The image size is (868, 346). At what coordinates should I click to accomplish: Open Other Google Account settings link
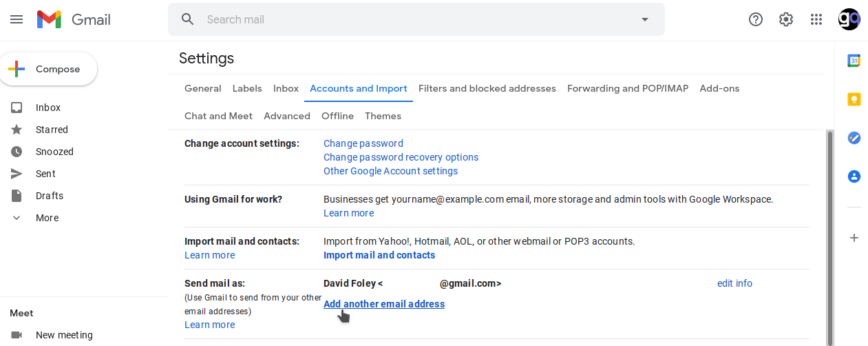[x=390, y=171]
